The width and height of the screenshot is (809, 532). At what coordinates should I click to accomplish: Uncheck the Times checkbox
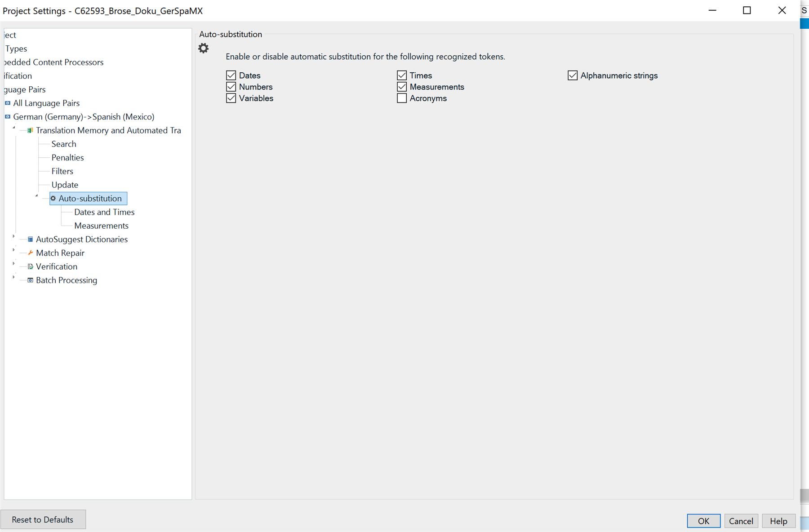(402, 75)
